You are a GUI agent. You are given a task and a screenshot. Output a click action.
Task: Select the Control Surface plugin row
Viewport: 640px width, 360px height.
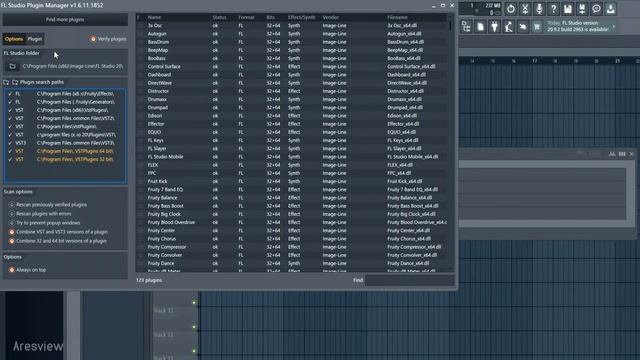(292, 67)
